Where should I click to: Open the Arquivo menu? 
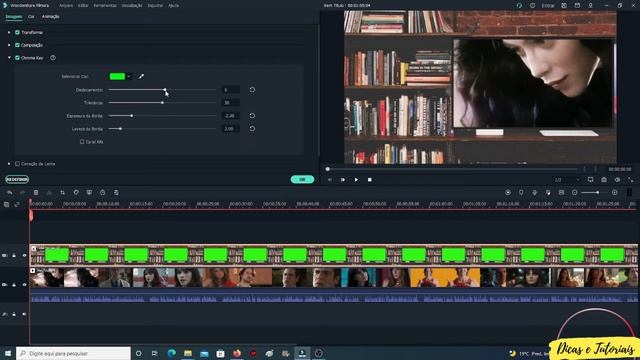tap(66, 6)
